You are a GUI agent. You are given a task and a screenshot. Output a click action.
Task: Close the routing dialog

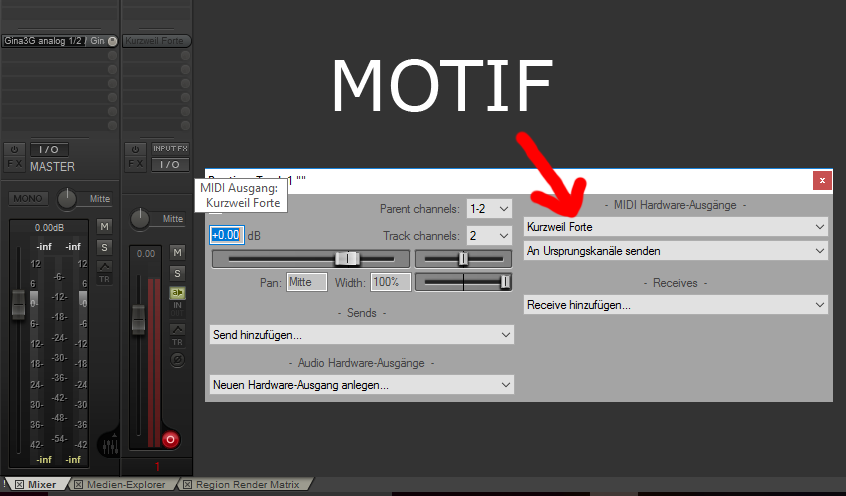tap(822, 180)
